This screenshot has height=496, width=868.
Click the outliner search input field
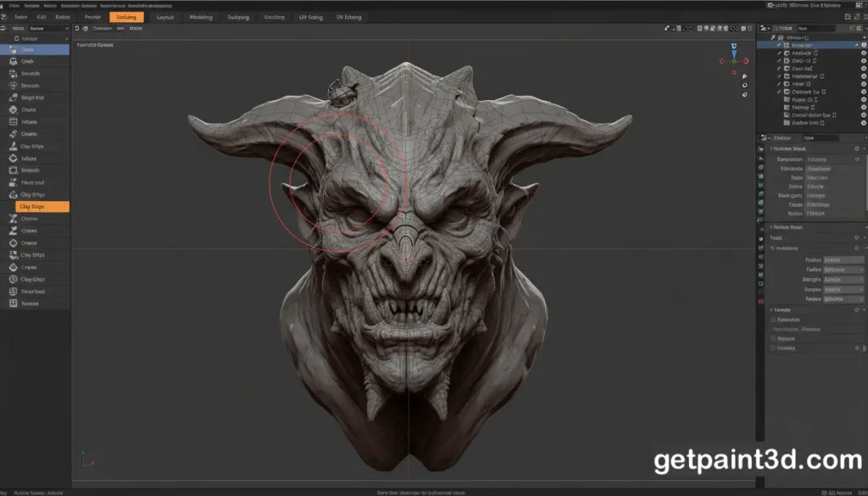tap(814, 28)
